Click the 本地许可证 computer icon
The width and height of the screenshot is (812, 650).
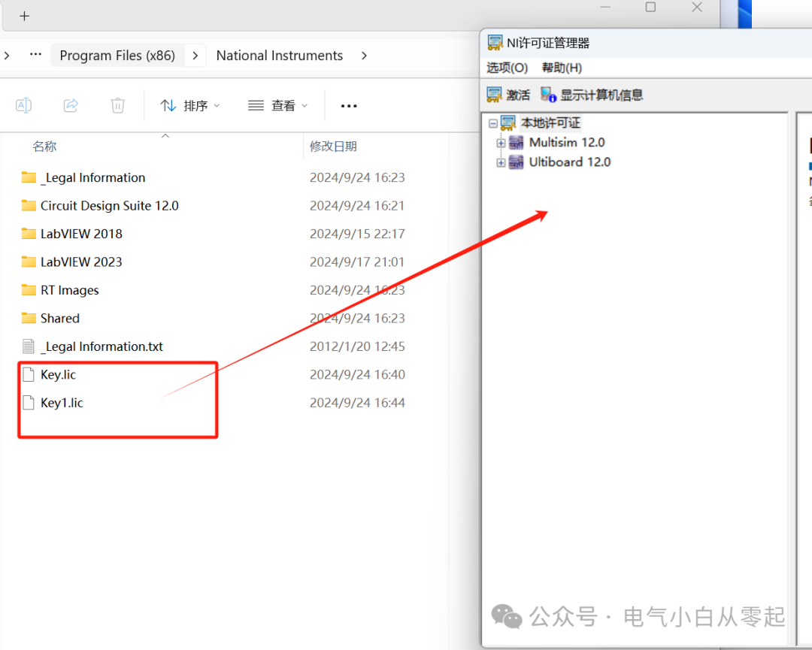[x=508, y=122]
